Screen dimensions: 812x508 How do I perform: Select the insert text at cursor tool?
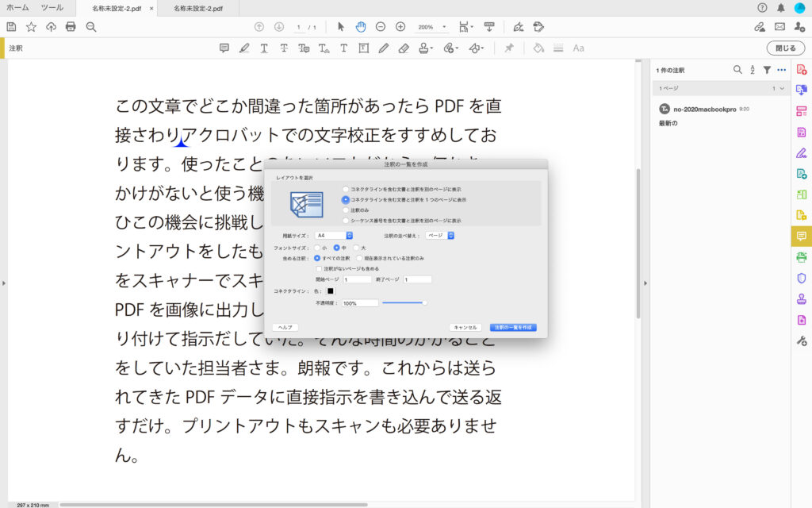coord(324,48)
